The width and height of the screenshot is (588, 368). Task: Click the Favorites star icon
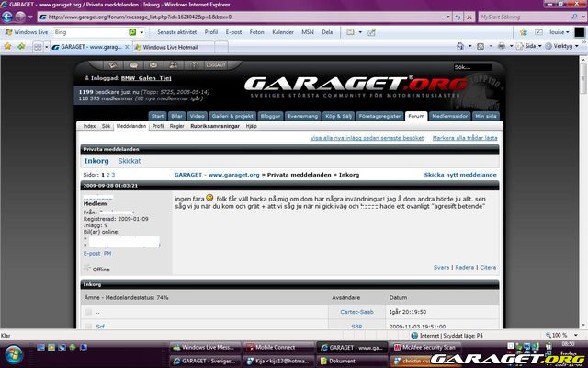coord(7,47)
